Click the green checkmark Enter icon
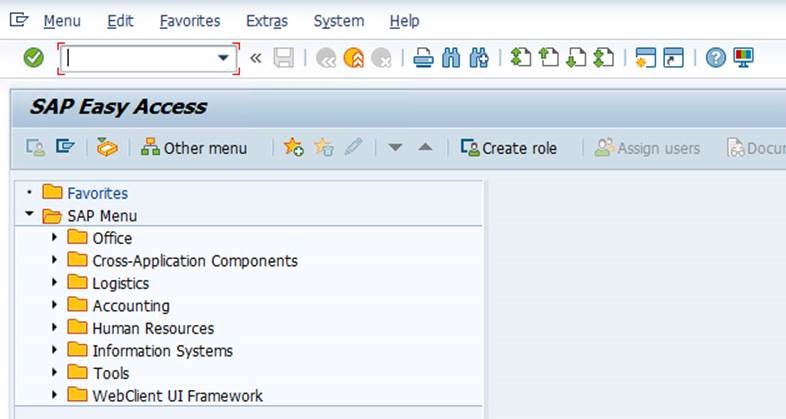Viewport: 786px width, 419px height. pos(34,58)
